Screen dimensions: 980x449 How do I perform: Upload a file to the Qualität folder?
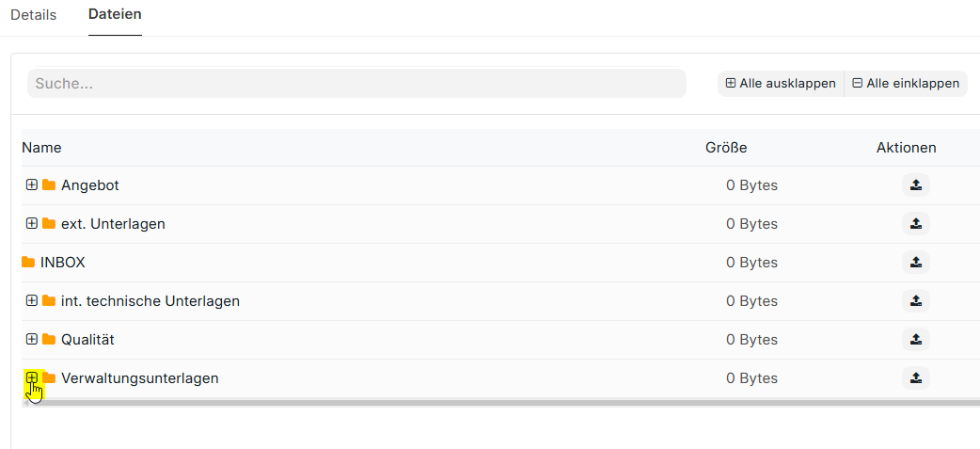tap(915, 339)
